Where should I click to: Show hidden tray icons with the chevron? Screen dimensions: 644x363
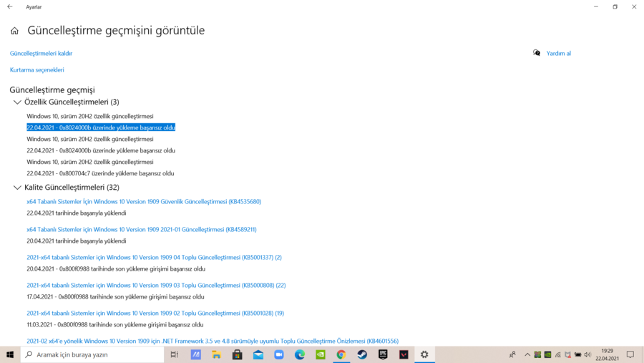527,354
